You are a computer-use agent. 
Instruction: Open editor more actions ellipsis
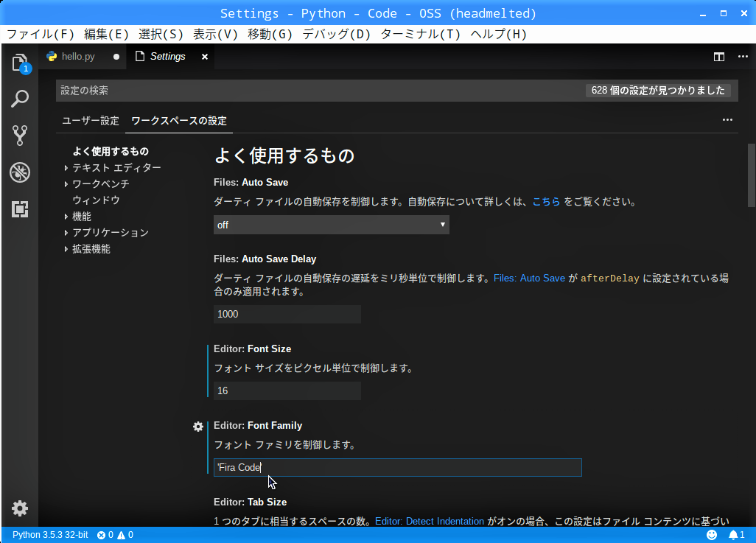pyautogui.click(x=743, y=57)
